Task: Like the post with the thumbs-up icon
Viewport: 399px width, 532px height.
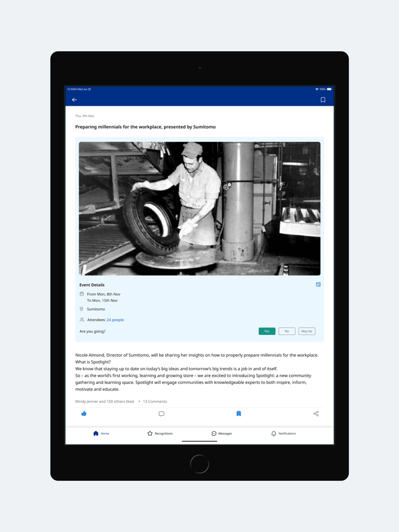Action: point(84,414)
